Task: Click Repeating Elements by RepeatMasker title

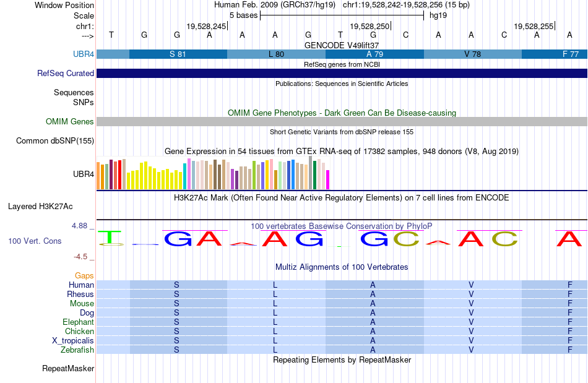Action: pos(342,359)
